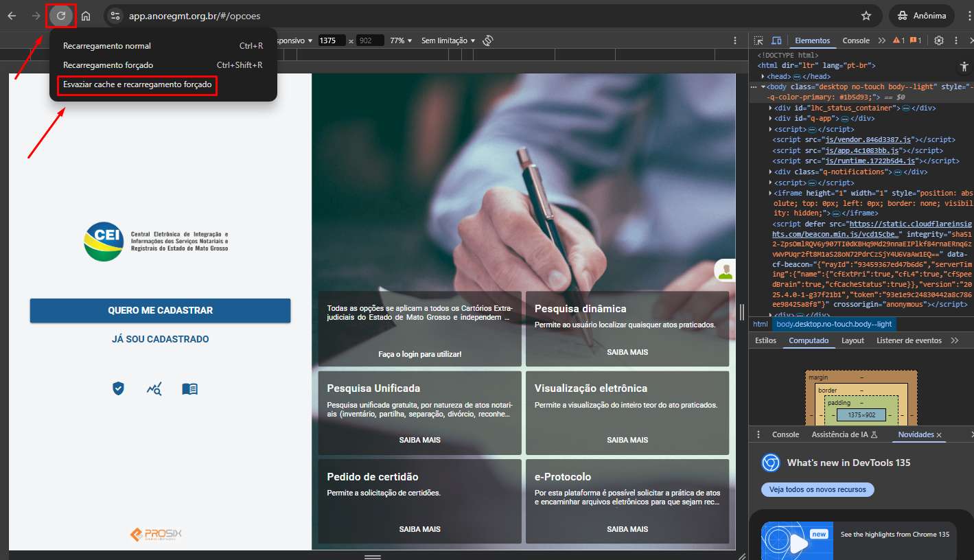This screenshot has width=974, height=560.
Task: Click SAIBA MAIS under Visualização eletrônica
Action: click(627, 440)
